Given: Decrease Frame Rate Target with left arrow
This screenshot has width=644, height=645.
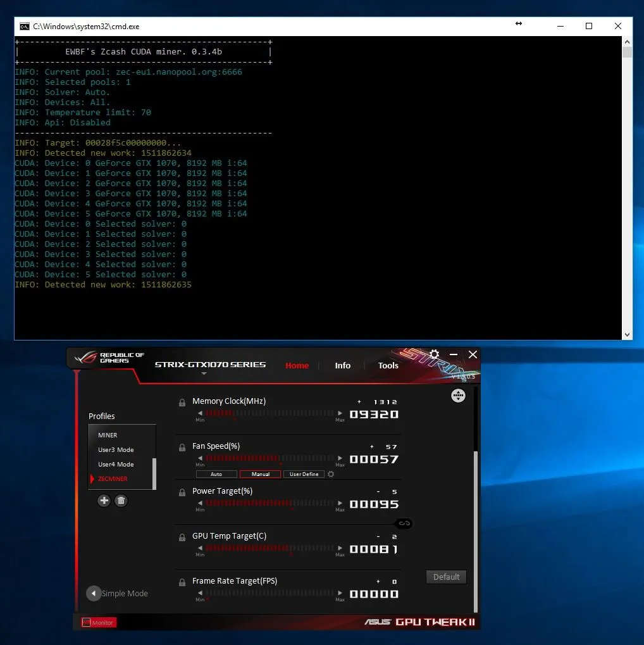Looking at the screenshot, I should (x=201, y=592).
